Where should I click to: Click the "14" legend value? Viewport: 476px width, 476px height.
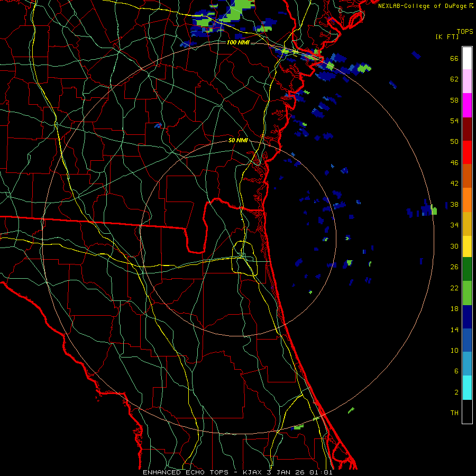click(x=454, y=329)
